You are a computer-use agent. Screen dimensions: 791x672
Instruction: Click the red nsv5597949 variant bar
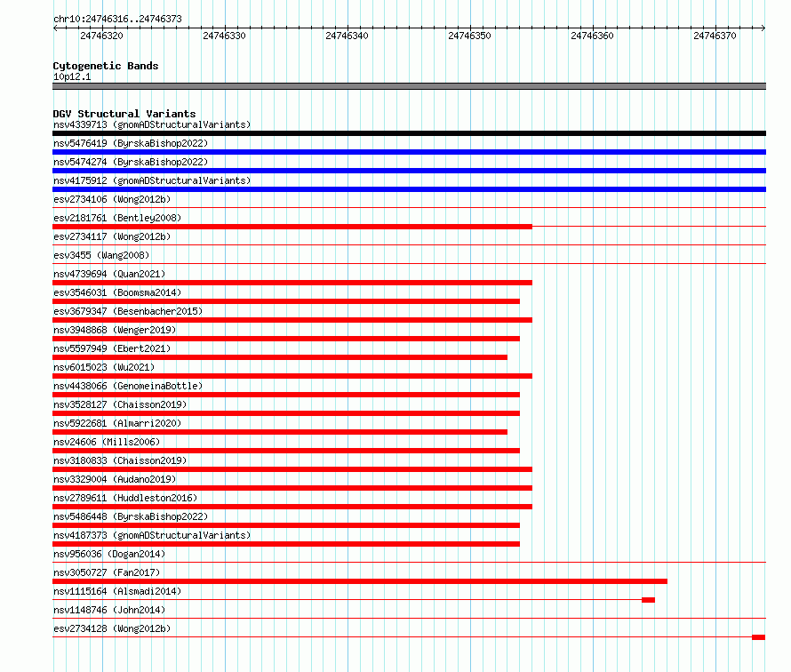280,357
